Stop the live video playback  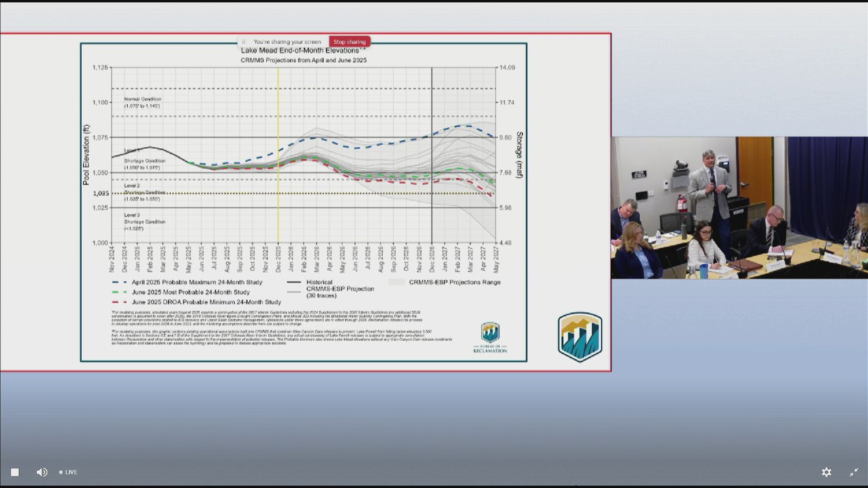click(x=14, y=472)
